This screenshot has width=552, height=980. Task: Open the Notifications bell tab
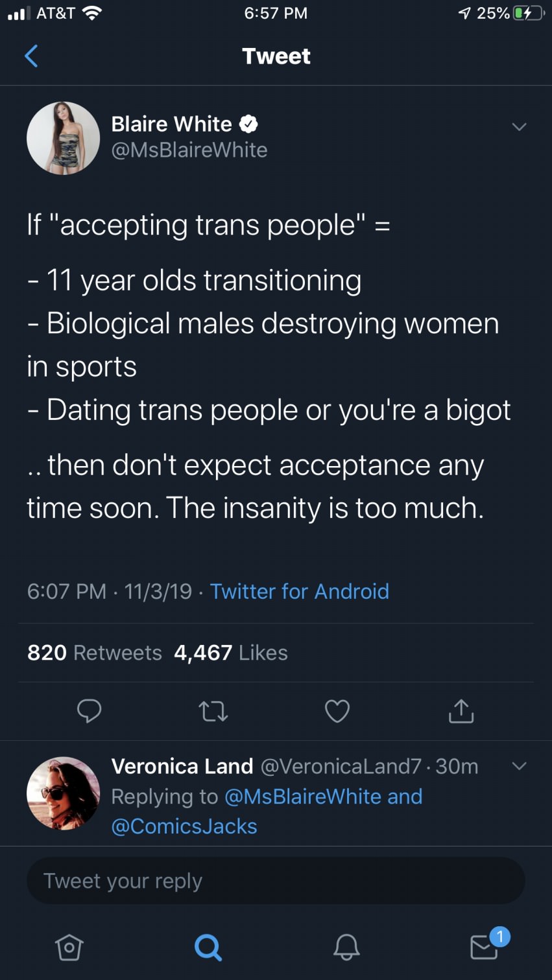click(346, 948)
